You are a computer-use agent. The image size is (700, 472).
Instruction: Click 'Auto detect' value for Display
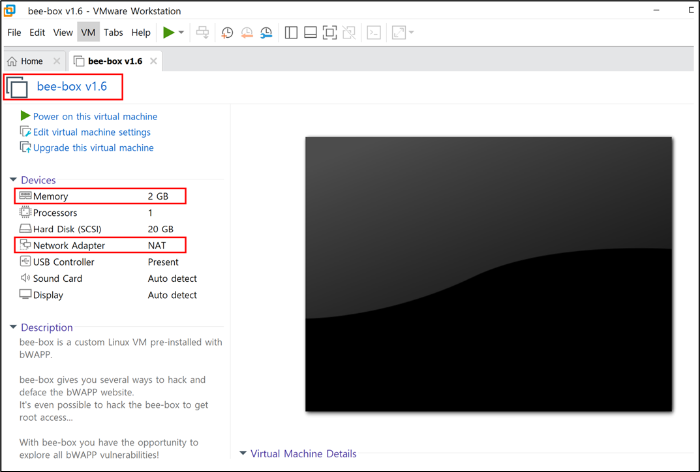[172, 295]
